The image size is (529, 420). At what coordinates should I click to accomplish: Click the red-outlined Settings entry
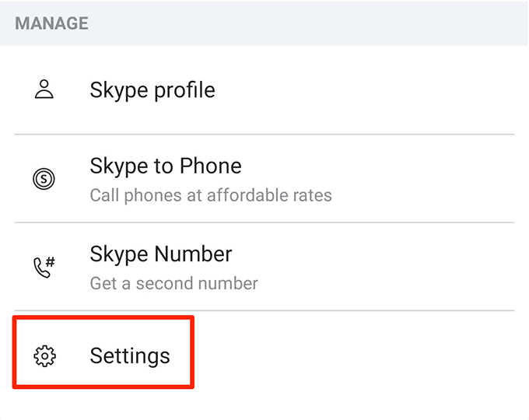(x=103, y=352)
